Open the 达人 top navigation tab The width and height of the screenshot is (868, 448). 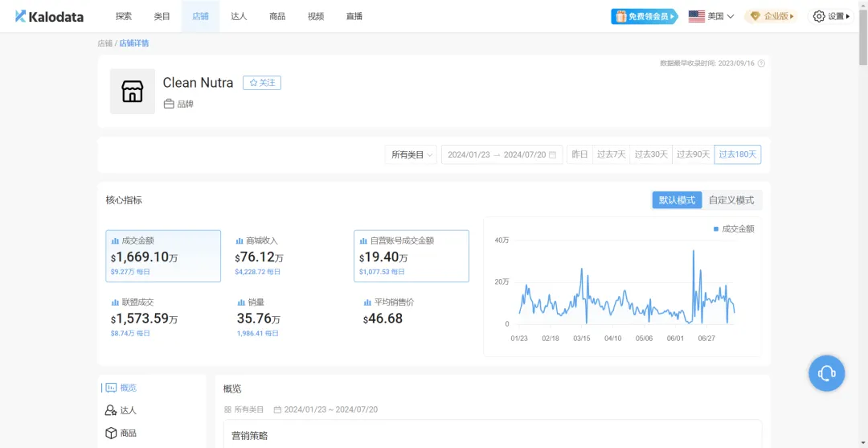(239, 16)
